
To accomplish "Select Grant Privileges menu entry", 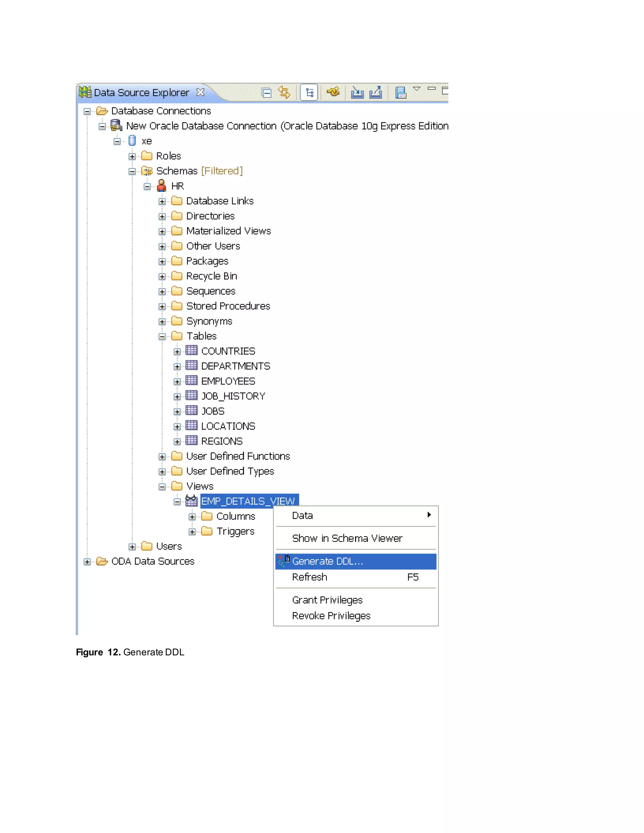I will (356, 600).
